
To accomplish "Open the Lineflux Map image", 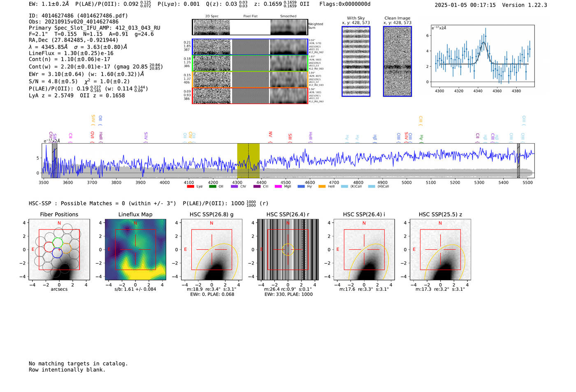I will pos(135,250).
